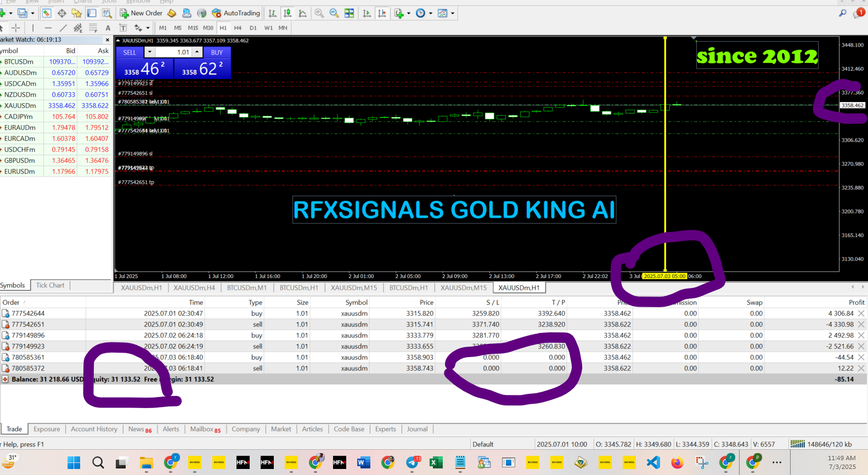Open the Data Window crosshair-target icon
868x475 pixels.
61,13
